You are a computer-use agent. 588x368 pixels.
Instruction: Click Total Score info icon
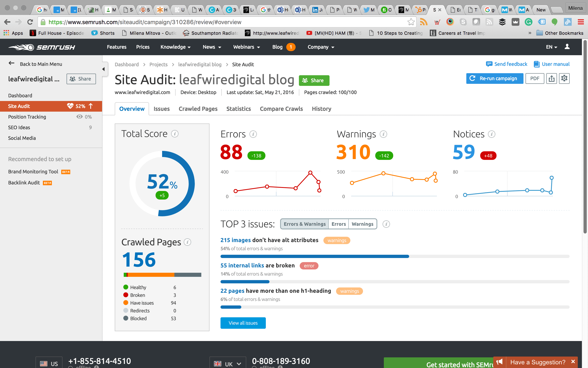click(175, 134)
